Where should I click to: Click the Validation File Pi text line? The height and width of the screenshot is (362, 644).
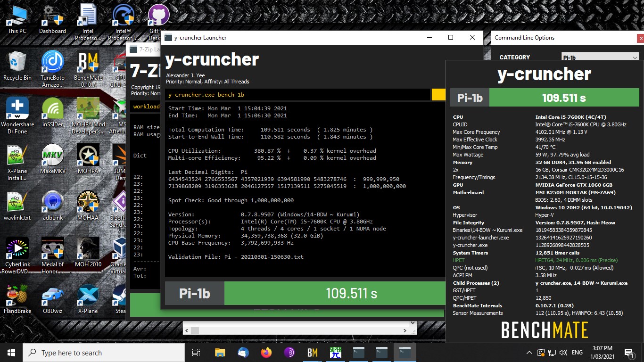pos(236,257)
